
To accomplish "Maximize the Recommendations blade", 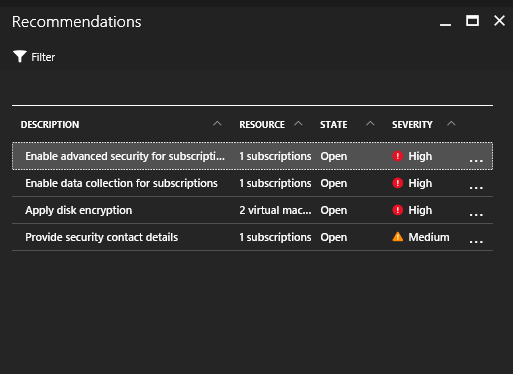I will [x=472, y=21].
